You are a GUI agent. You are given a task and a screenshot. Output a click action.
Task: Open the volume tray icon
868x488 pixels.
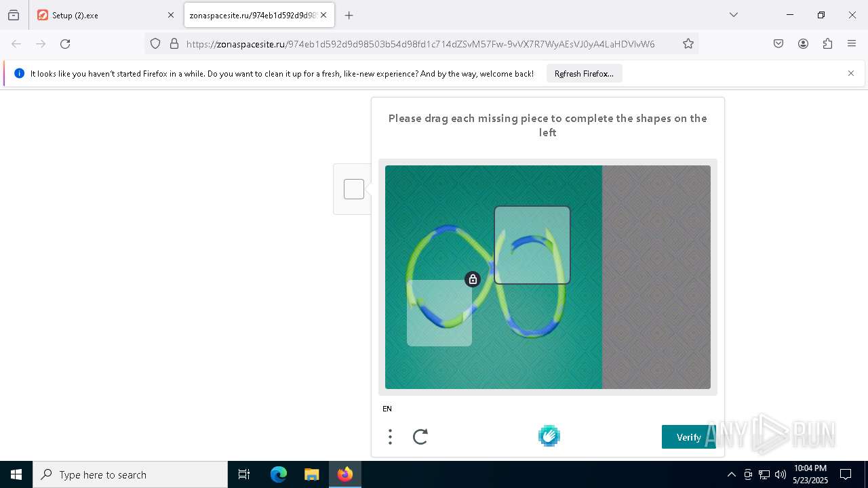781,474
